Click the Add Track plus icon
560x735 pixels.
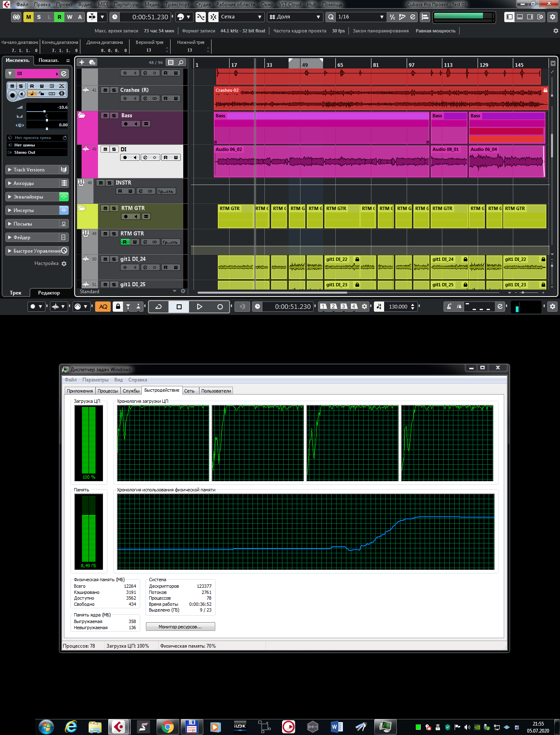pyautogui.click(x=82, y=62)
